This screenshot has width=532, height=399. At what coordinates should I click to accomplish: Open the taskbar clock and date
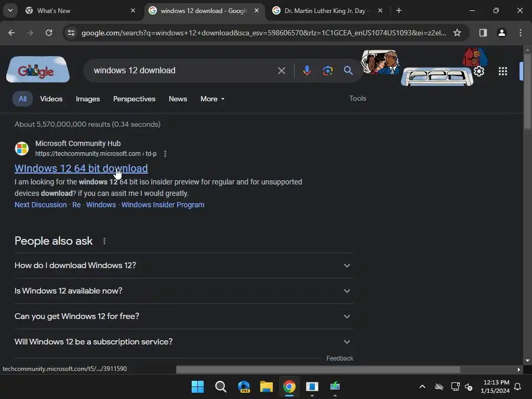495,387
